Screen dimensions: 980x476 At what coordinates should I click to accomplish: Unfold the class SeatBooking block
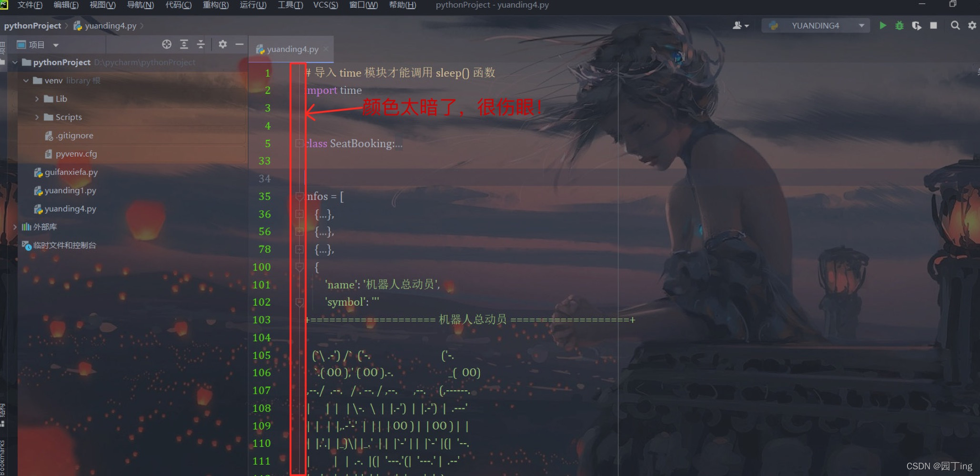(299, 143)
